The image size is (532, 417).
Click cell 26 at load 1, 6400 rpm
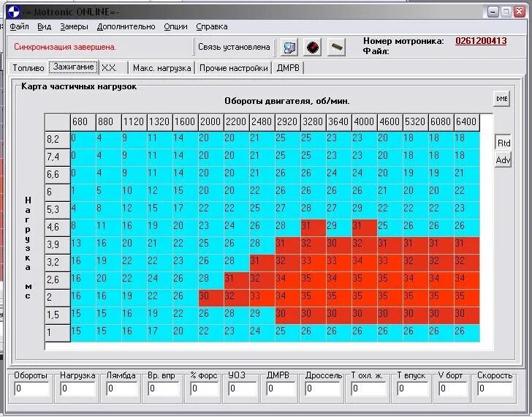coord(467,333)
